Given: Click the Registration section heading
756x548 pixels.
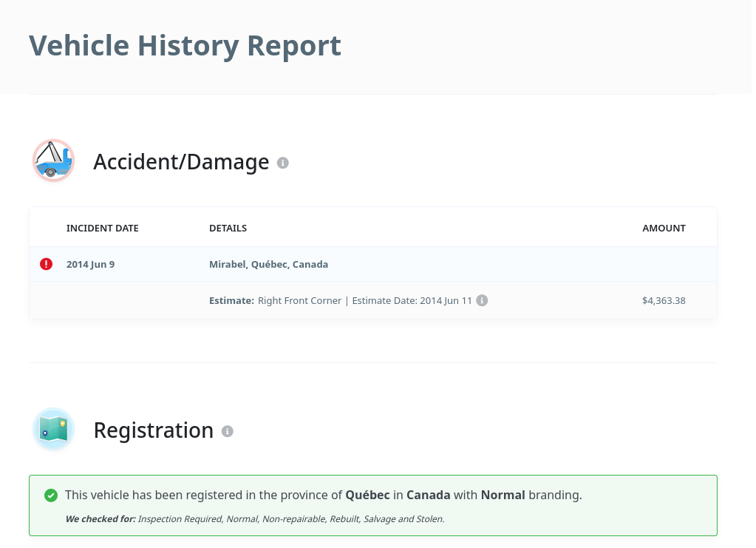Looking at the screenshot, I should 153,430.
